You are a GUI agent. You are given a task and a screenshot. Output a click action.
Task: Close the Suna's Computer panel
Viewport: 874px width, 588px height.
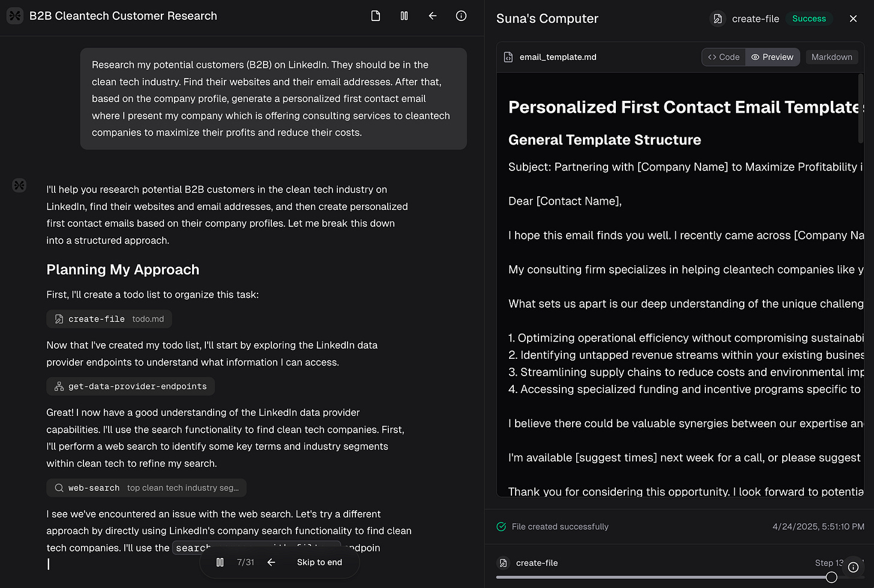853,19
